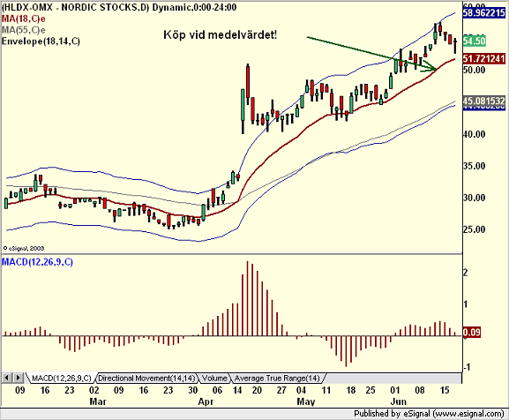Click the 0.09 MACD value label
Viewport: 509px width, 420px height.
click(x=472, y=333)
